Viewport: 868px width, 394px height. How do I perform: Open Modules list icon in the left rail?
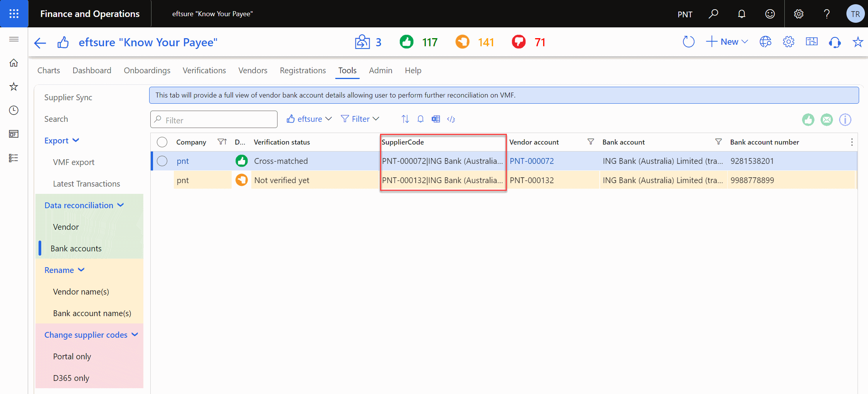pos(14,158)
